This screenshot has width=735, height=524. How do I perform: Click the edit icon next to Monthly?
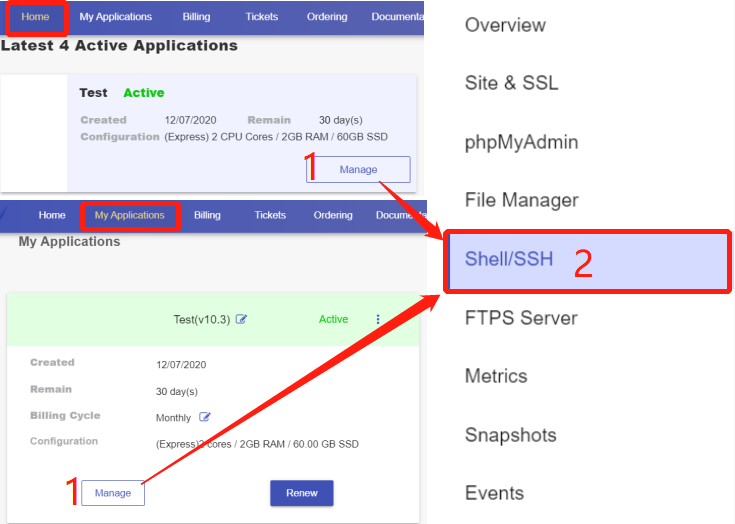coord(205,417)
